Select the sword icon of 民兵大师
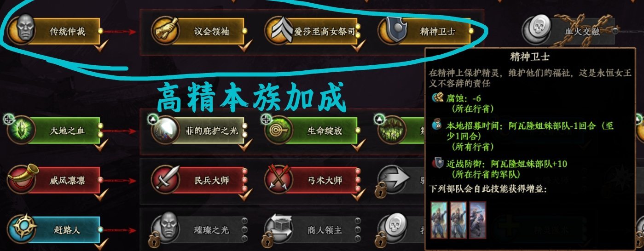Image resolution: width=644 pixels, height=251 pixels. tap(165, 180)
